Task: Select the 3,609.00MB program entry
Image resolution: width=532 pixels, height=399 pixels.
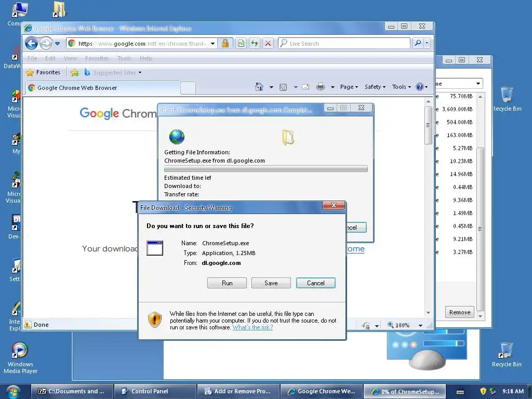Action: point(457,109)
